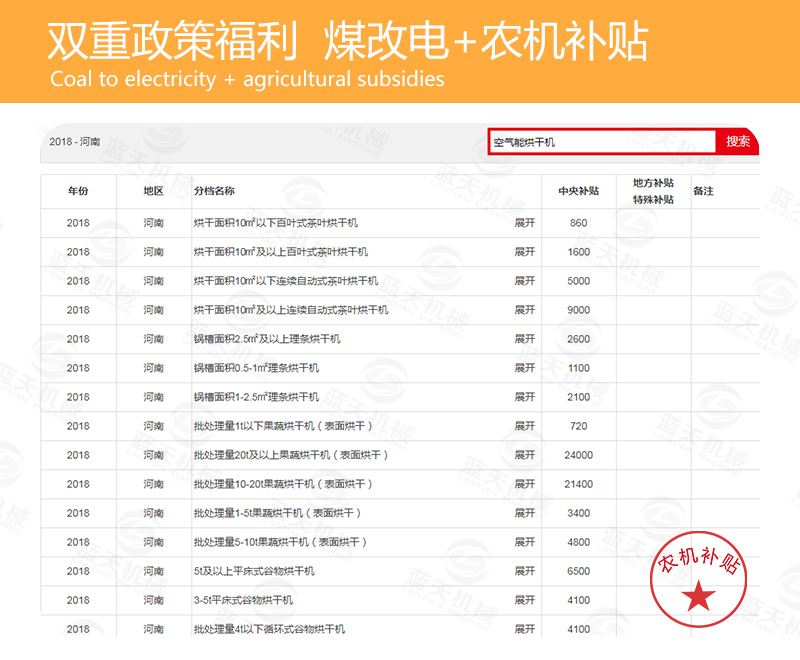
Task: Click the 年份 column header
Action: 78,191
